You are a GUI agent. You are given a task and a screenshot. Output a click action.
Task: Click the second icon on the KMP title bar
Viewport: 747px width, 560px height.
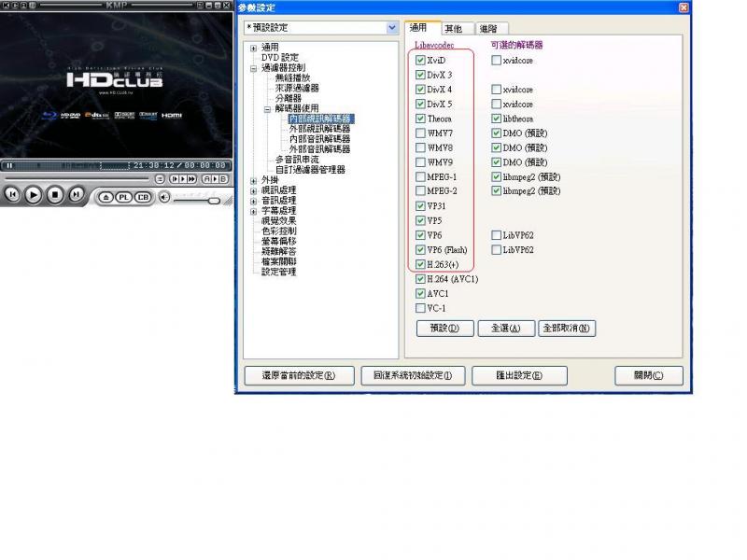click(x=14, y=6)
